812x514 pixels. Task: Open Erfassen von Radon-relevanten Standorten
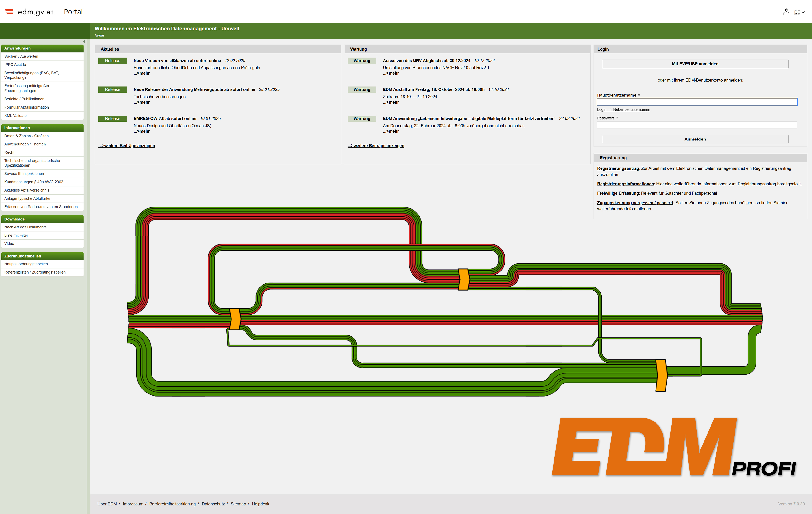[42, 207]
